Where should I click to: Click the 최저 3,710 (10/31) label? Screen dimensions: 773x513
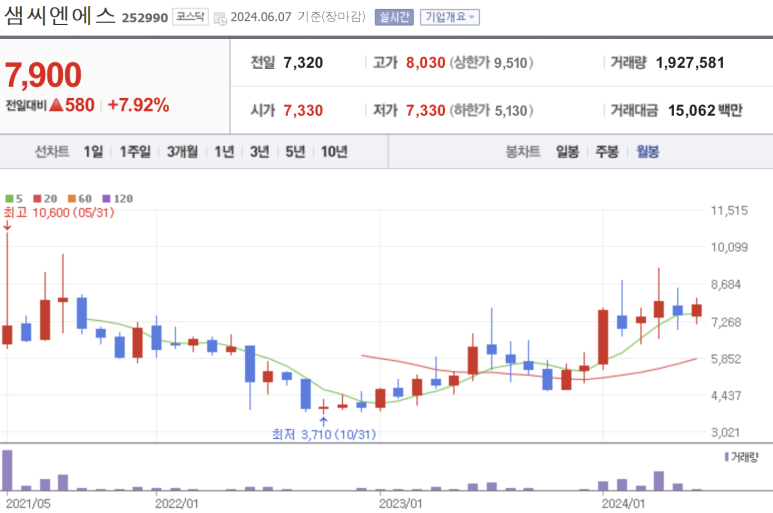324,434
